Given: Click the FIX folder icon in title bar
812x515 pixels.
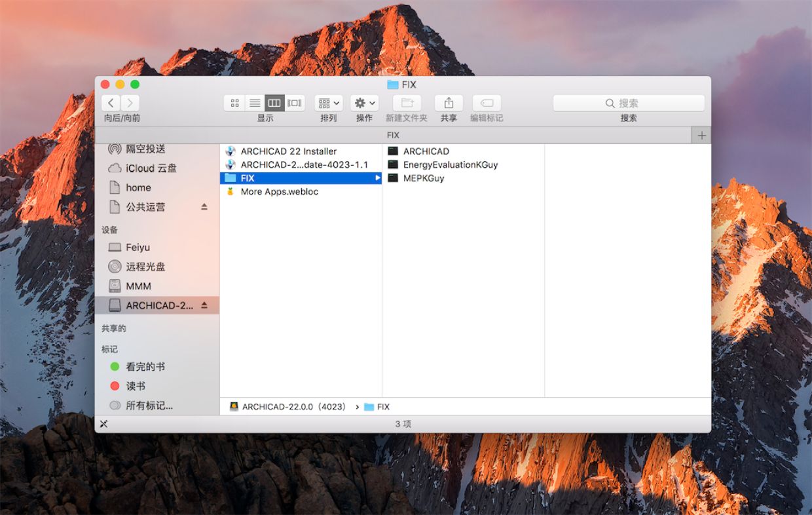Looking at the screenshot, I should [x=393, y=85].
